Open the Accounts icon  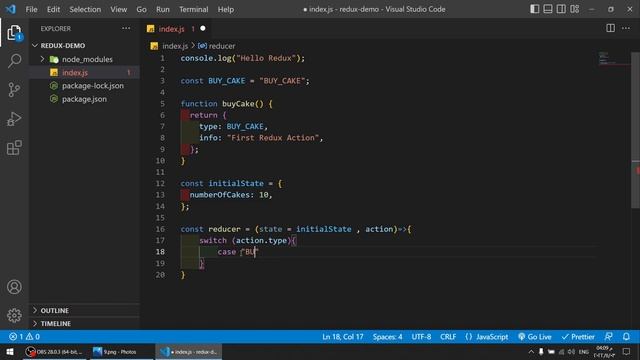[14, 287]
